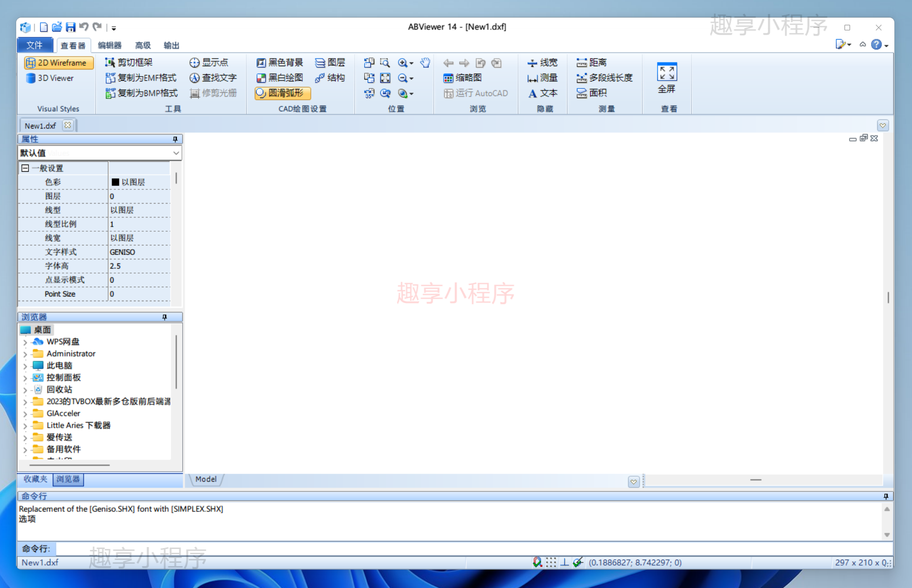
Task: Click the New file icon in quick access toolbar
Action: (43, 27)
